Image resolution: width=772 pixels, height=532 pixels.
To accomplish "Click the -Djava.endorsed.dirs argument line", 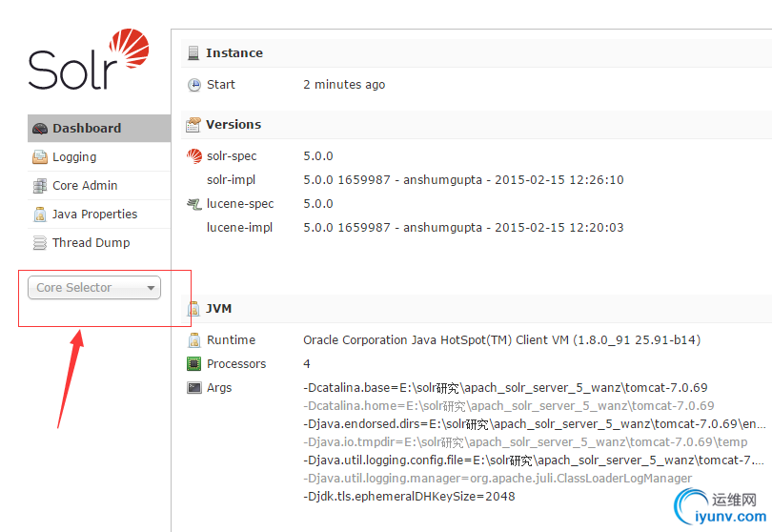I will tap(534, 424).
